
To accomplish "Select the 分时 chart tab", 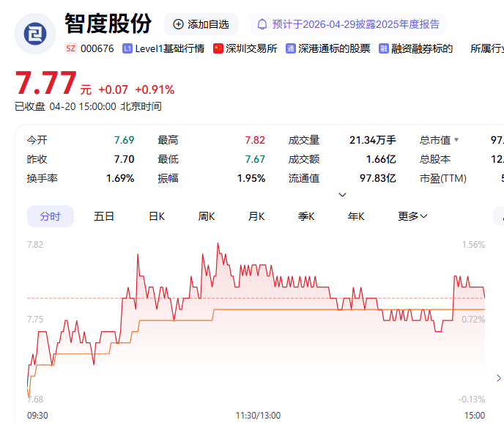I will [51, 216].
